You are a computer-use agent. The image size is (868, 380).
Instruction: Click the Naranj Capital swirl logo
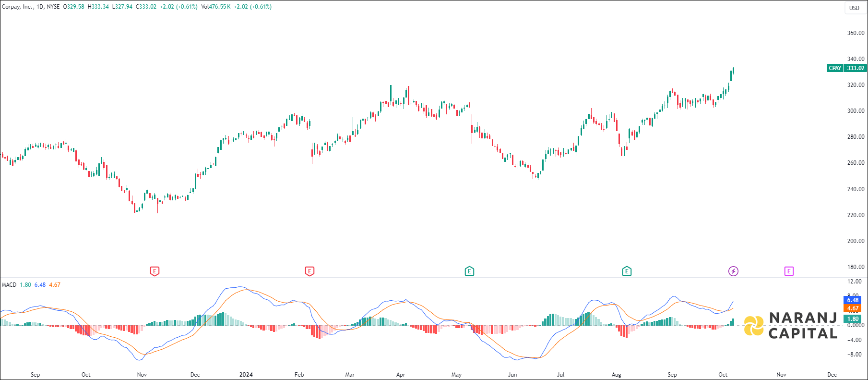tap(754, 326)
